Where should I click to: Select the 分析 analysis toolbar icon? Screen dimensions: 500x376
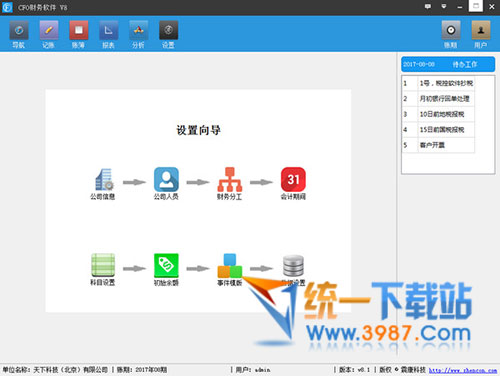pyautogui.click(x=139, y=30)
